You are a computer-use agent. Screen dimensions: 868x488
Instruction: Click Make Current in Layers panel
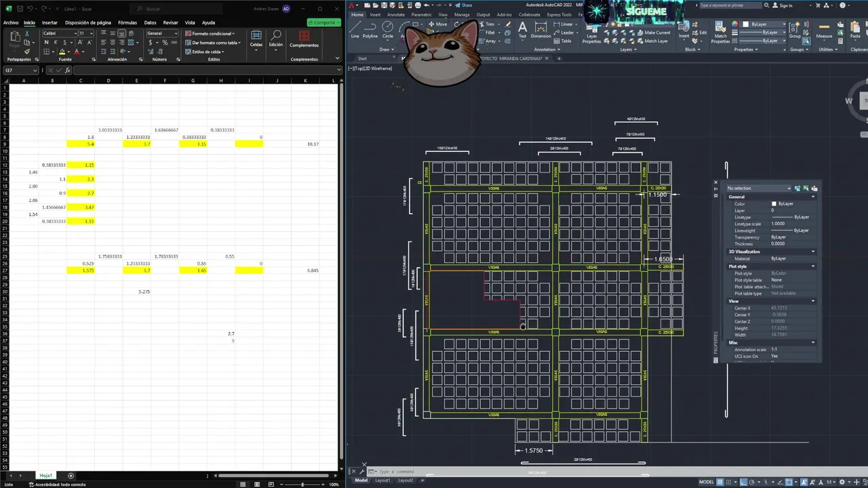[x=653, y=33]
